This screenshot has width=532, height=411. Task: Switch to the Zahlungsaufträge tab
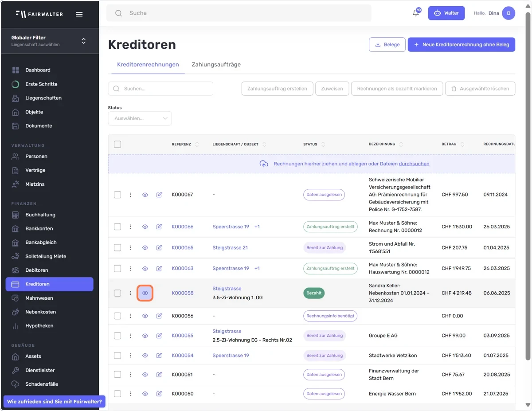pos(216,64)
